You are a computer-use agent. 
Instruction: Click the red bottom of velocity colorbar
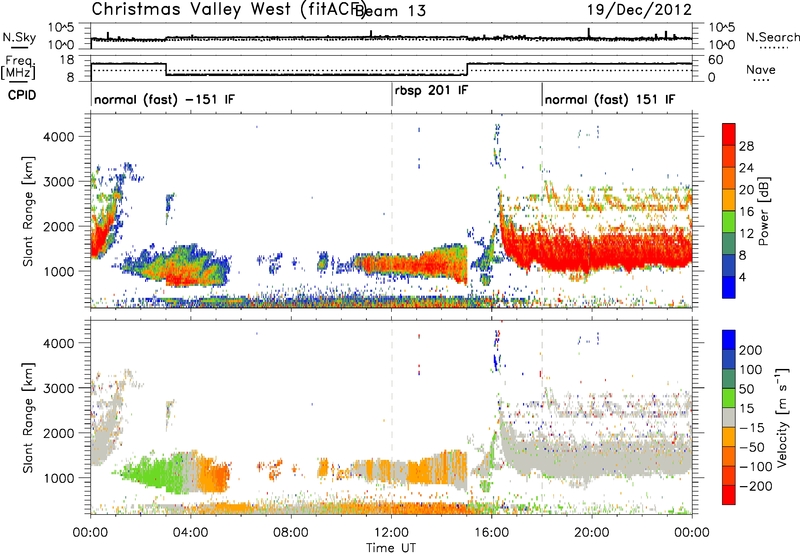[x=729, y=495]
